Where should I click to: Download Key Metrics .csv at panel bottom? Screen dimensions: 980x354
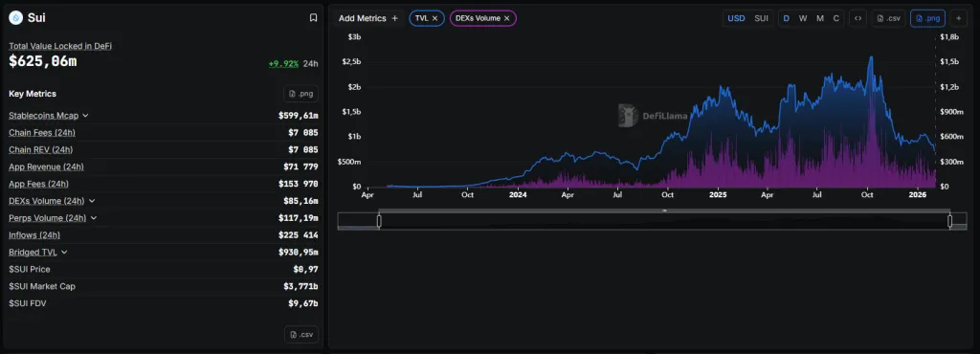[x=301, y=335]
